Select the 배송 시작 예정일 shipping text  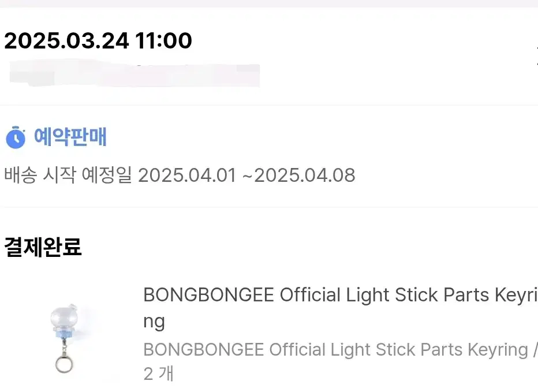coord(68,175)
